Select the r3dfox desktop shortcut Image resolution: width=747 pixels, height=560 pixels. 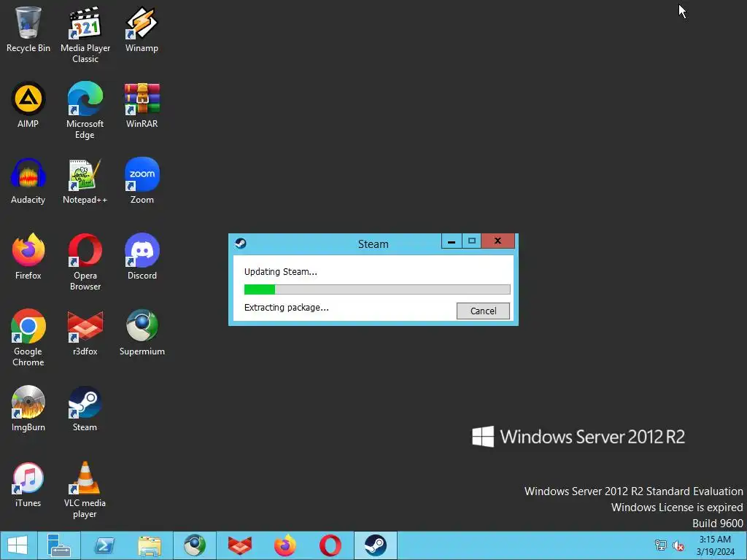click(85, 332)
